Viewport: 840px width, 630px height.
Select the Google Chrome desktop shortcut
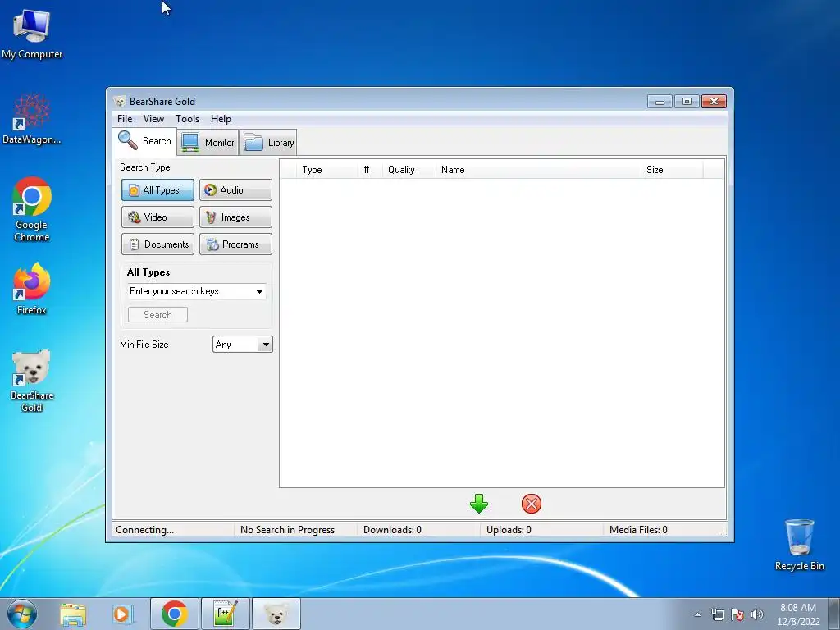[x=32, y=209]
